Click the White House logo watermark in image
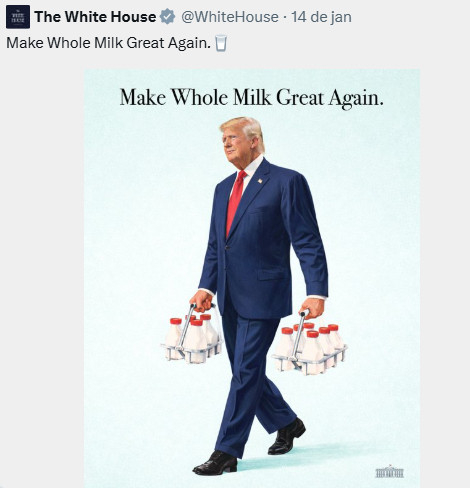 click(389, 472)
